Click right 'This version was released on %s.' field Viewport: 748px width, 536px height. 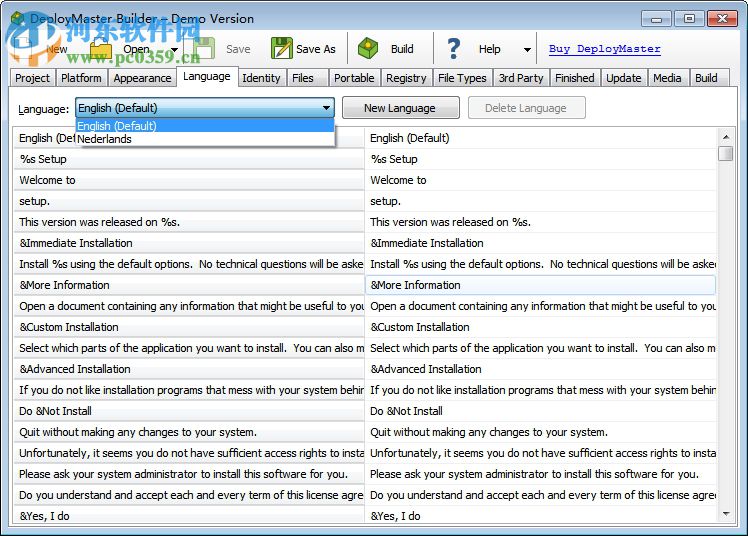coord(540,222)
